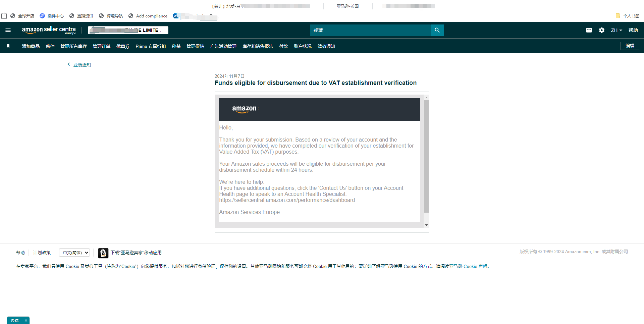This screenshot has height=324, width=644.
Task: Select 广告活动管理 in navigation bar
Action: [223, 46]
